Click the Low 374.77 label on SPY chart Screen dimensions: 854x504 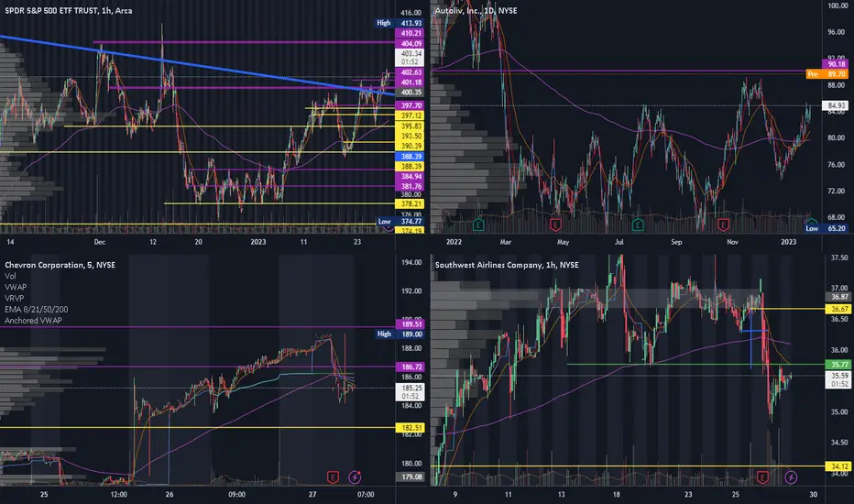click(400, 221)
